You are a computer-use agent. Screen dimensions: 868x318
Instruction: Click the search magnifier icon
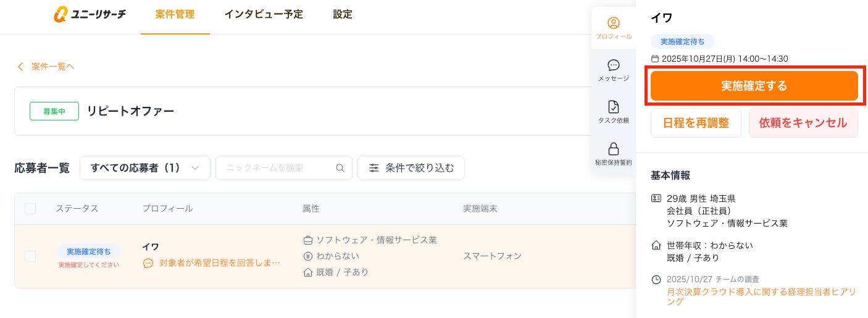(340, 168)
